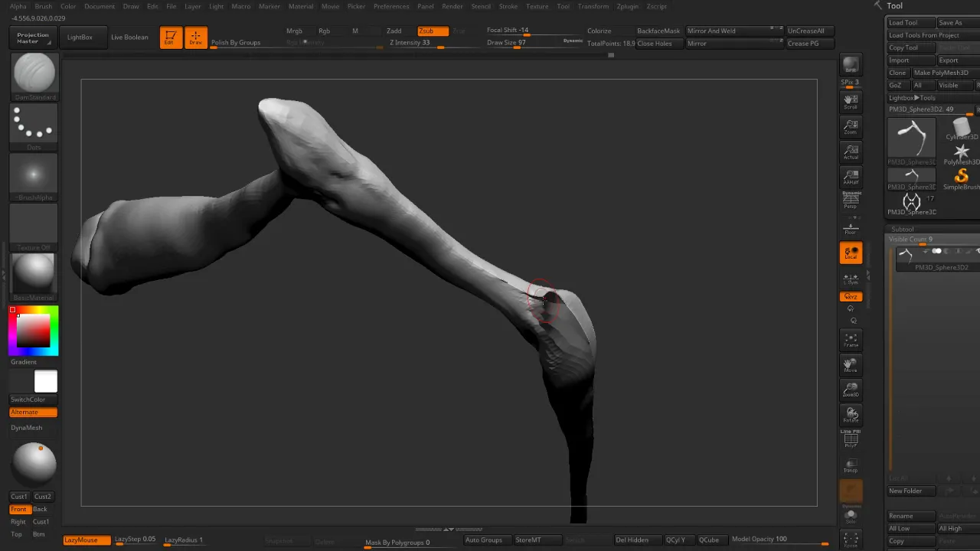Set canvas to Actual size
The width and height of the screenshot is (980, 551).
coord(851,152)
